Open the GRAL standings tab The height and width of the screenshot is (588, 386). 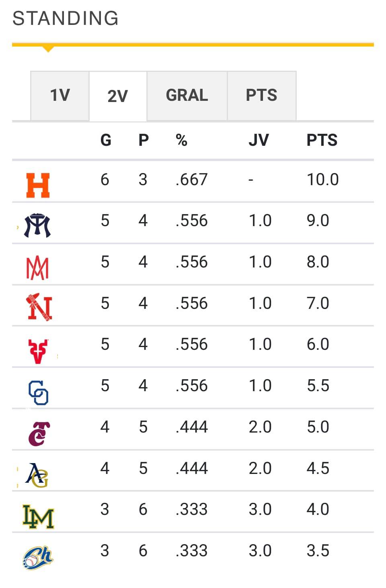click(x=187, y=96)
